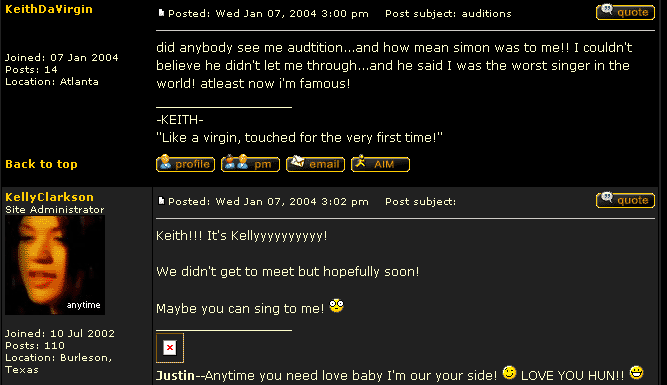The image size is (667, 385).
Task: Email KeithDaVirgin via email button
Action: 315,164
